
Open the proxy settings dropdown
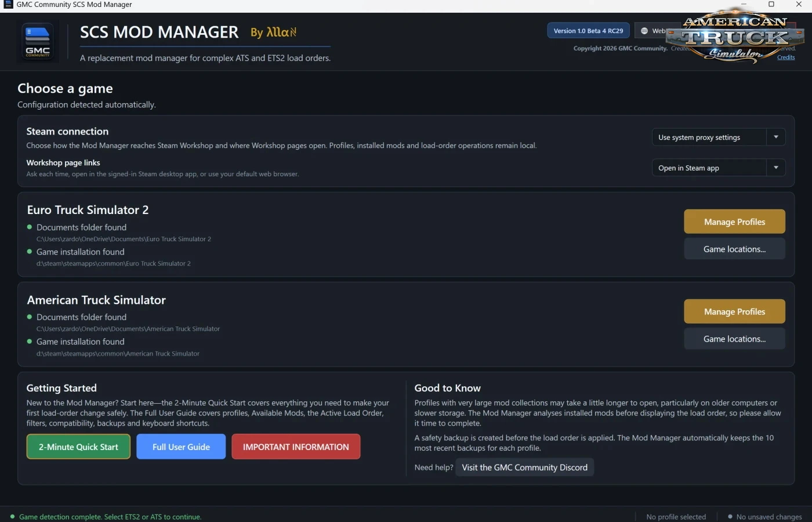tap(719, 137)
